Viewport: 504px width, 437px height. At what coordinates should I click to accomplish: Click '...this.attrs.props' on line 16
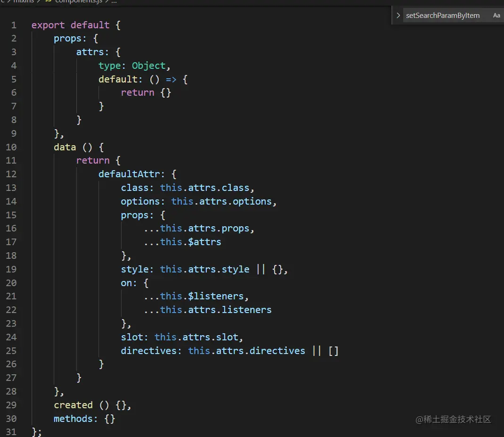tap(196, 229)
